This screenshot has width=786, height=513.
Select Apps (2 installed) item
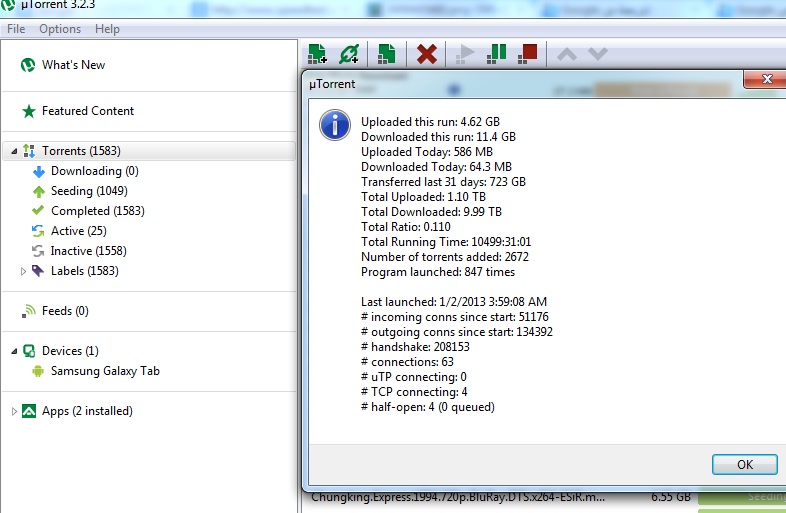click(87, 411)
